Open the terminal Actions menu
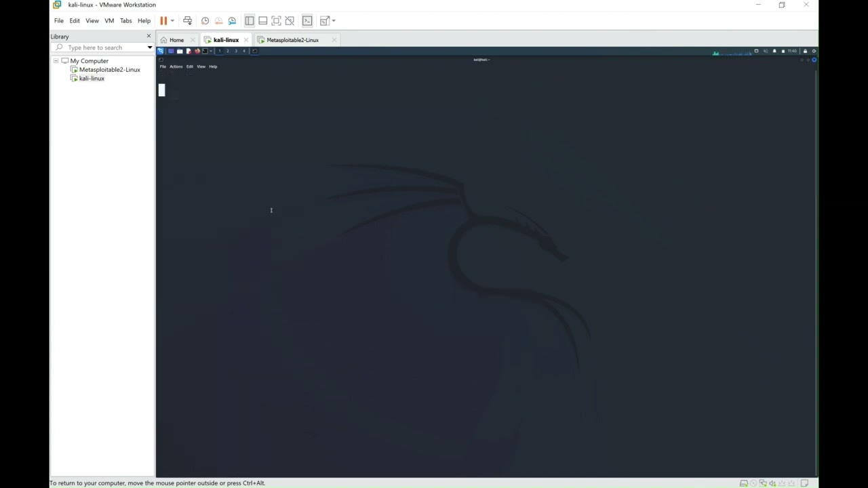Image resolution: width=868 pixels, height=488 pixels. coord(176,66)
